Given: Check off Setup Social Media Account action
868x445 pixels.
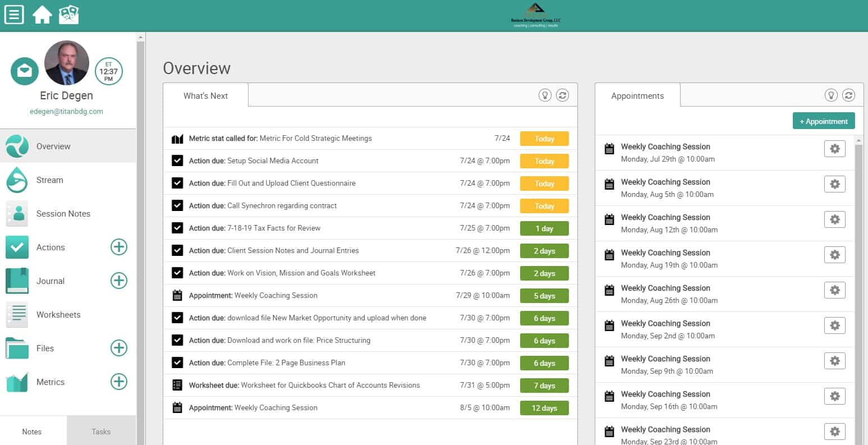Looking at the screenshot, I should [177, 160].
